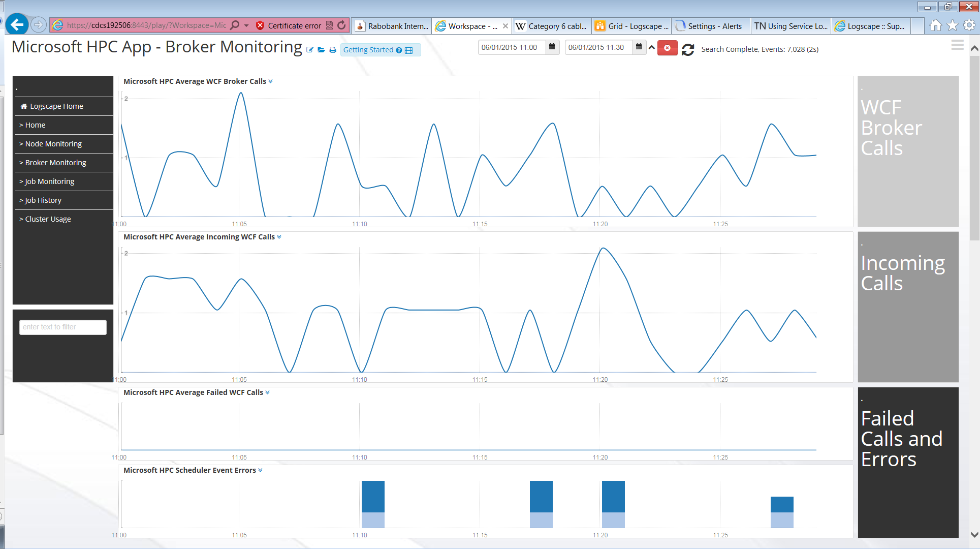Open the end date calendar picker
980x549 pixels.
639,47
